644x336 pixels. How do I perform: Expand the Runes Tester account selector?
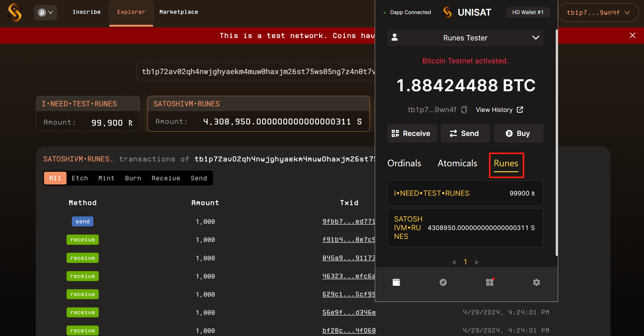coord(465,38)
